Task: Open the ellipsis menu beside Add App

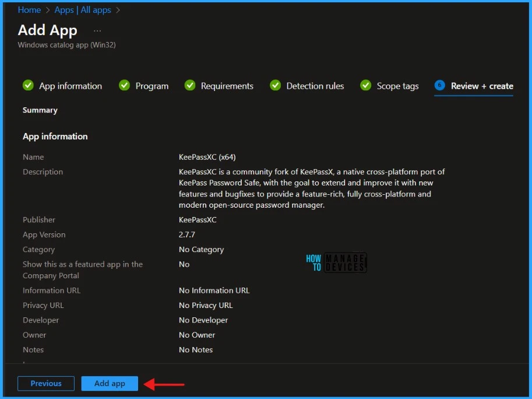Action: [x=97, y=31]
